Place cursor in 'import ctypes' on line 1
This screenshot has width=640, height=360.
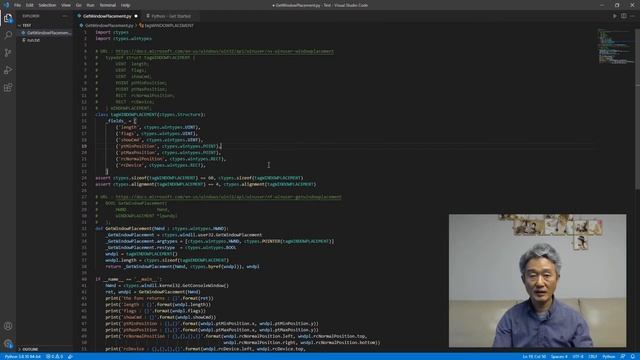point(112,32)
